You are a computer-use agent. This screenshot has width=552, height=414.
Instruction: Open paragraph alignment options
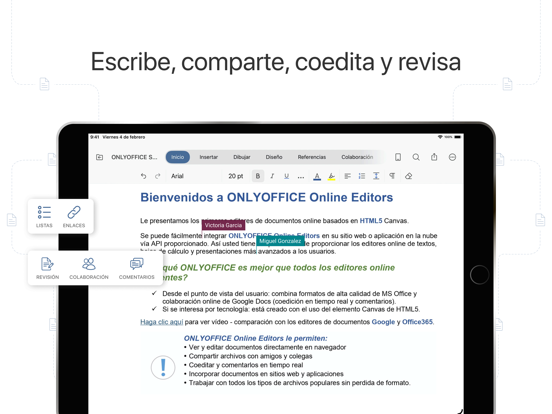[x=347, y=176]
